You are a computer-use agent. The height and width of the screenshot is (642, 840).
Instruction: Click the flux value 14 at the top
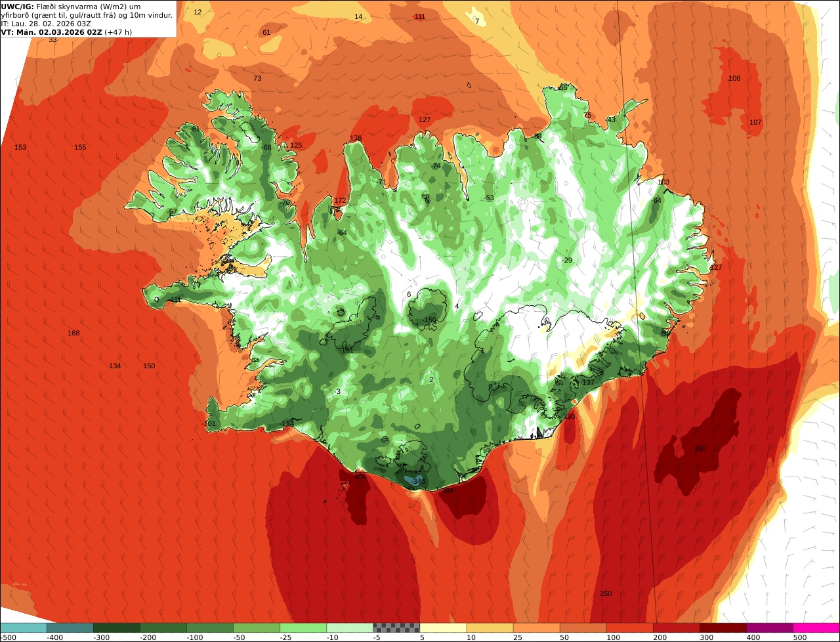(x=358, y=16)
